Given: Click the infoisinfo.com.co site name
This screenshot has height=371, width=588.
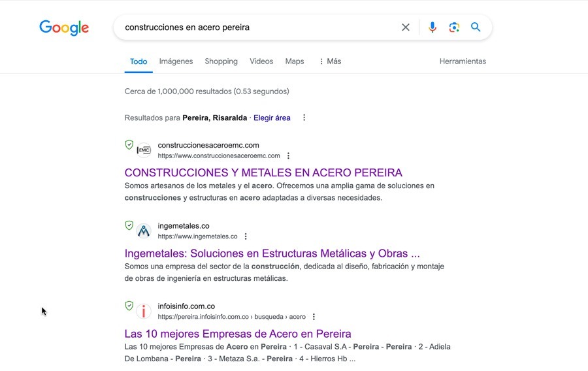Looking at the screenshot, I should coord(186,306).
